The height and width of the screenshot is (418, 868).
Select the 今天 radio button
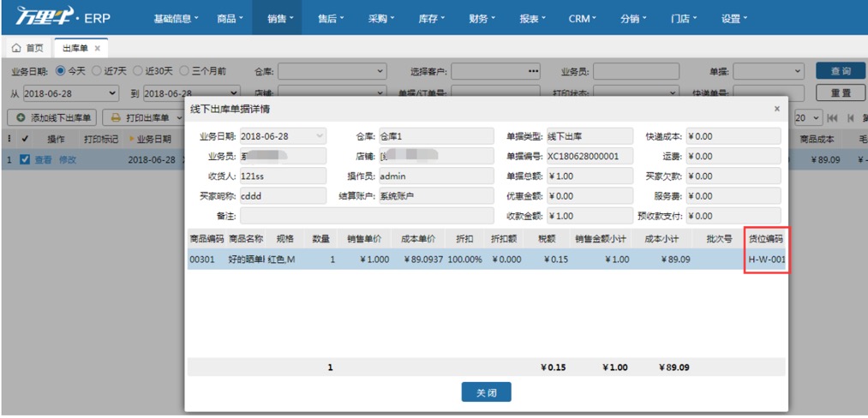point(60,71)
